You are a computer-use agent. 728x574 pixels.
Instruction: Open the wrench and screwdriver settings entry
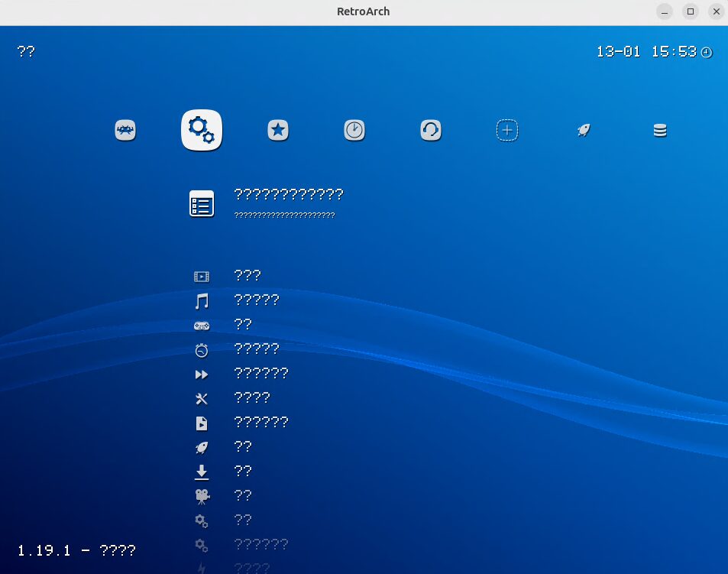point(202,399)
